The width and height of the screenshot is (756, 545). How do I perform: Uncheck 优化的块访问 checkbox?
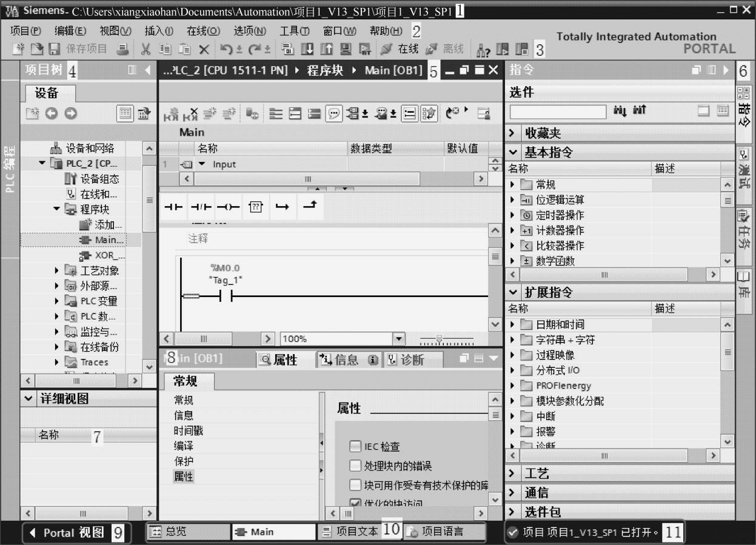pyautogui.click(x=355, y=503)
